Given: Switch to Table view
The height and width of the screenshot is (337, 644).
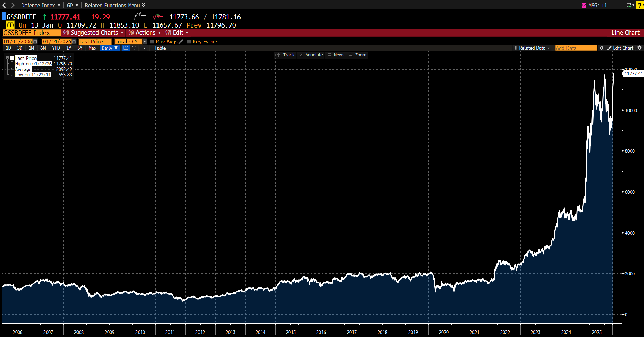Looking at the screenshot, I should point(160,48).
